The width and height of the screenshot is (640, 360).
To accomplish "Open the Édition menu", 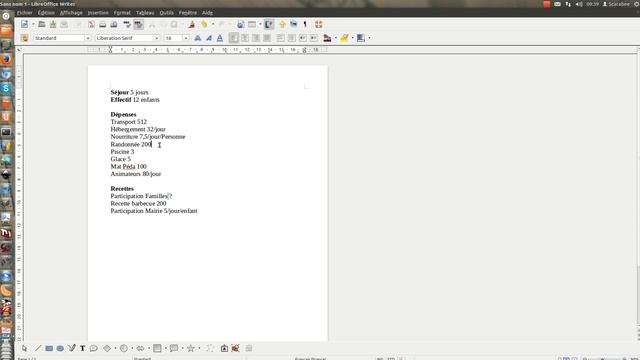I will [46, 13].
